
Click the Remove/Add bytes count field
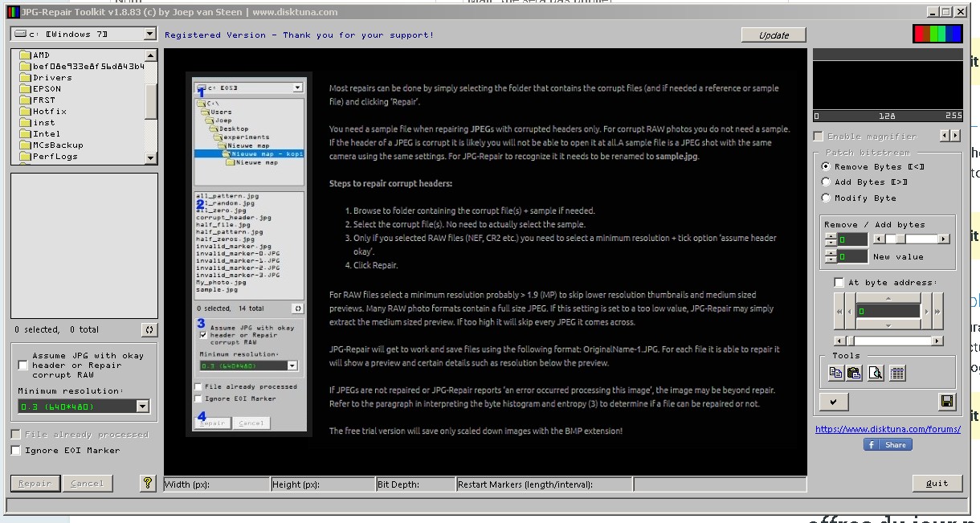pyautogui.click(x=852, y=239)
